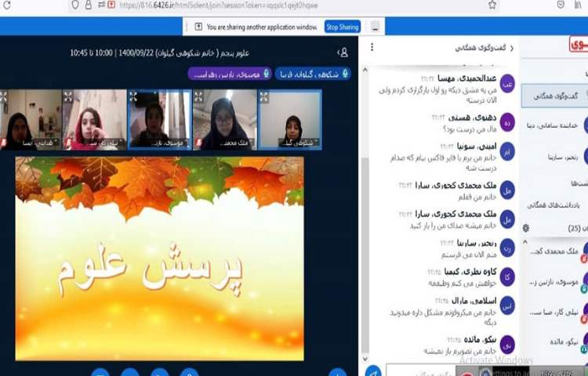Image resolution: width=588 pixels, height=376 pixels.
Task: Minimize the sharing notification bar
Action: tap(375, 27)
